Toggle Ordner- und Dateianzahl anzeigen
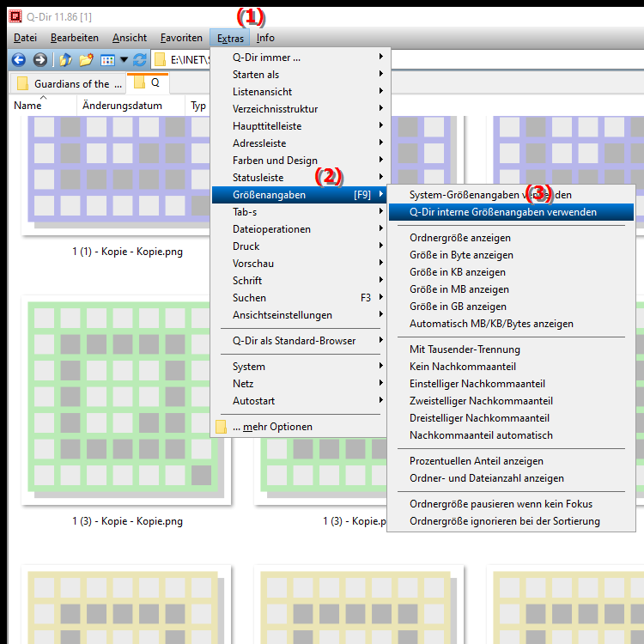Viewport: 644px width, 644px height. pyautogui.click(x=511, y=478)
